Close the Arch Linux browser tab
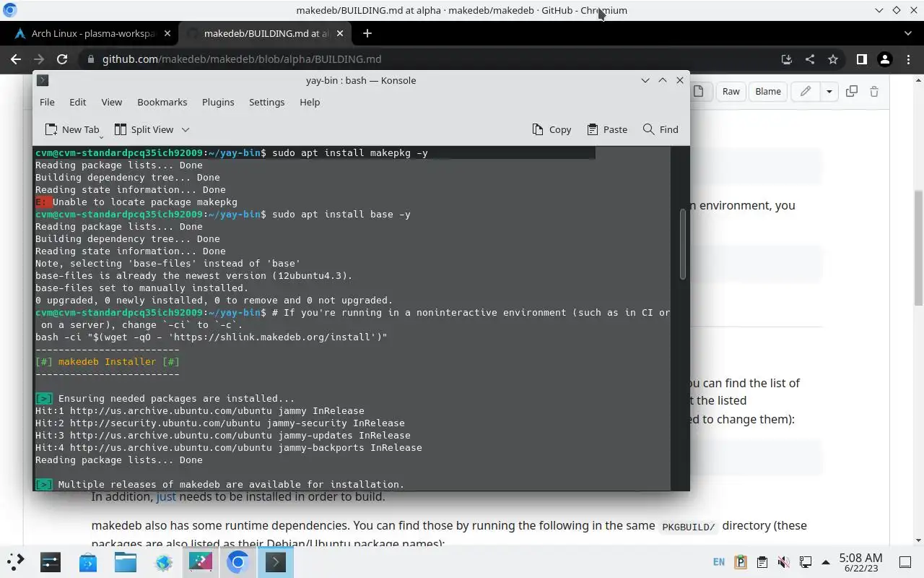This screenshot has height=578, width=924. (x=167, y=33)
